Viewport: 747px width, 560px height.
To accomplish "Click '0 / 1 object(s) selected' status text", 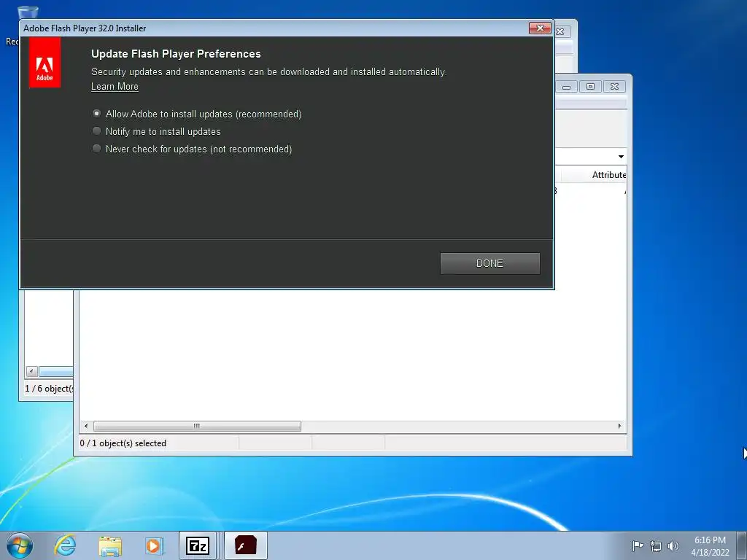I will click(123, 443).
